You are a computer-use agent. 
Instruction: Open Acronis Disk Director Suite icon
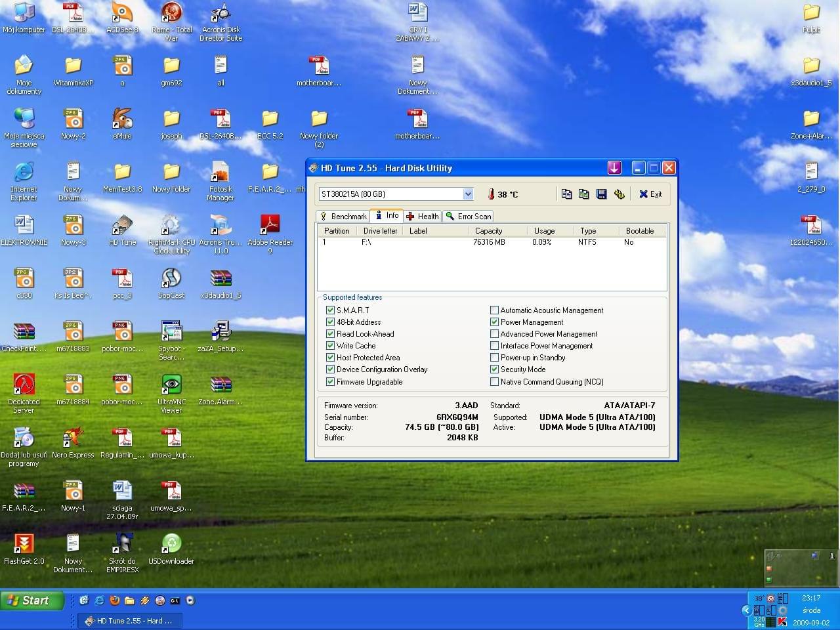click(x=220, y=22)
